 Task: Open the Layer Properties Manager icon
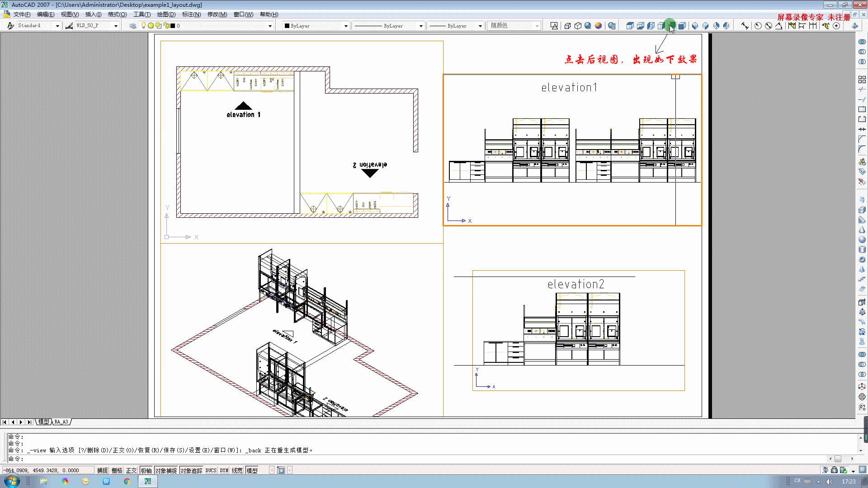pyautogui.click(x=132, y=26)
